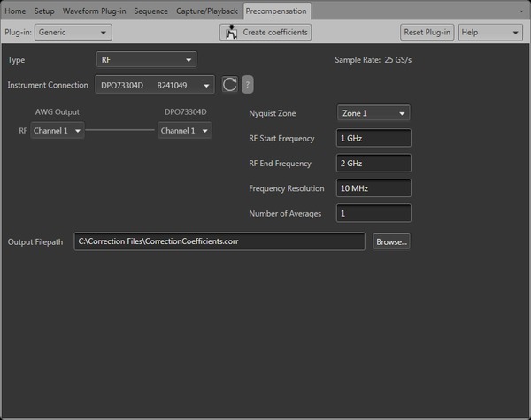Open the Plug-in Generic dropdown

click(x=73, y=33)
